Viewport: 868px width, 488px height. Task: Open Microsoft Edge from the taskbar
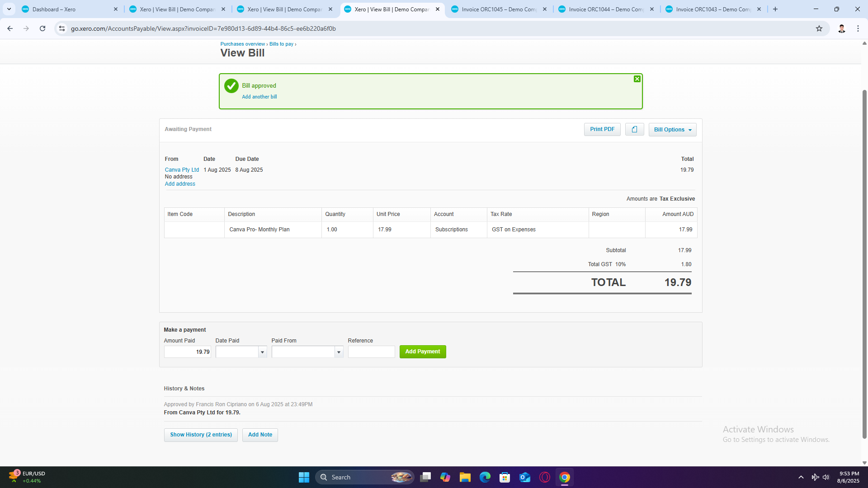tap(485, 477)
